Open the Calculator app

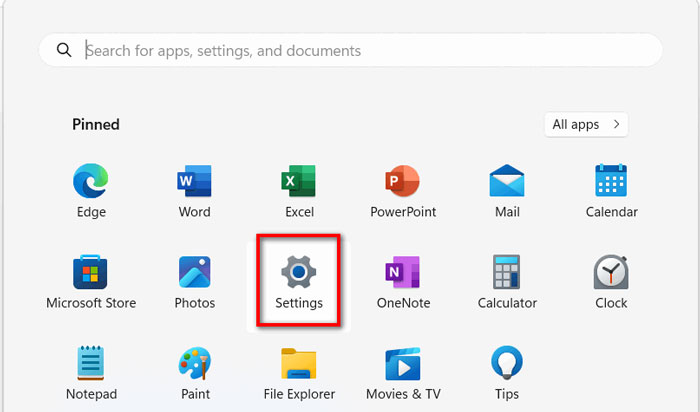(x=507, y=272)
